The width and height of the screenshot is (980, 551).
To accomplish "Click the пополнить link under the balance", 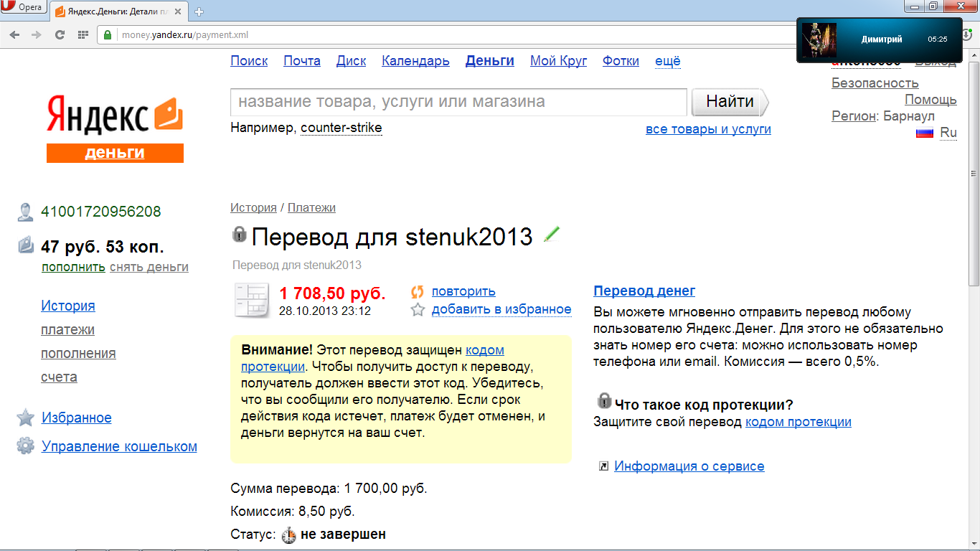I will click(x=73, y=268).
